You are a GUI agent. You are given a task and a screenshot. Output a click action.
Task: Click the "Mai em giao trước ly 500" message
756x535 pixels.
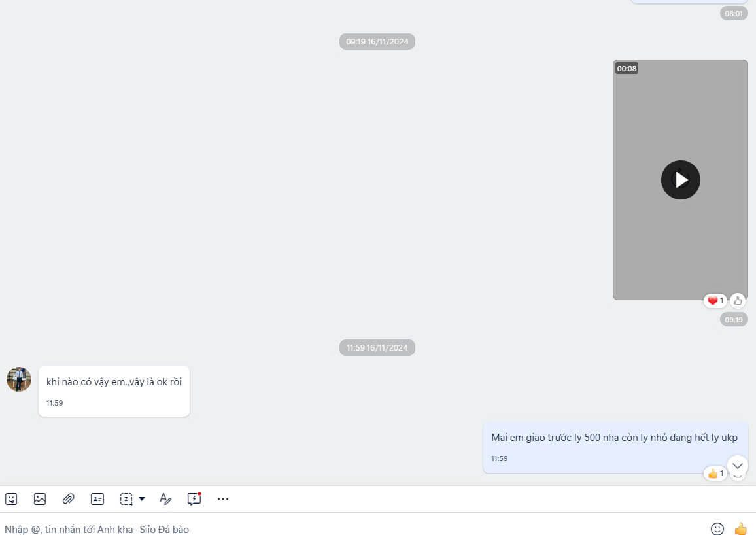click(614, 438)
